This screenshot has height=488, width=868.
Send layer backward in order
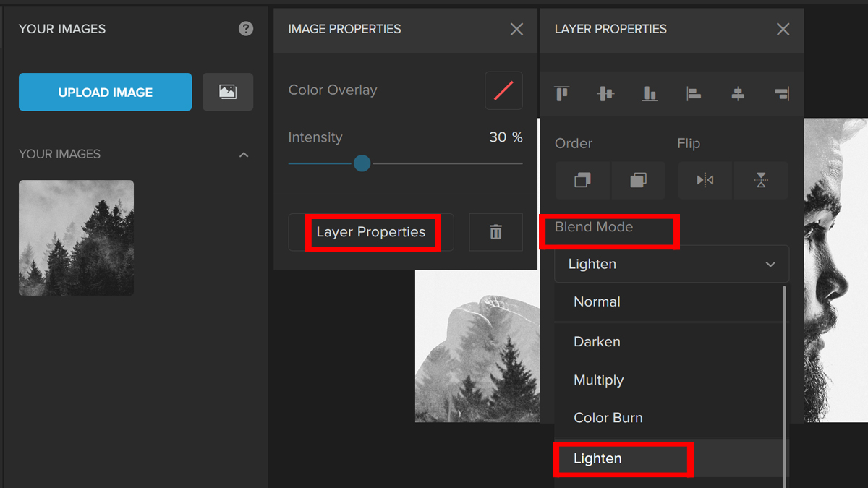click(582, 180)
